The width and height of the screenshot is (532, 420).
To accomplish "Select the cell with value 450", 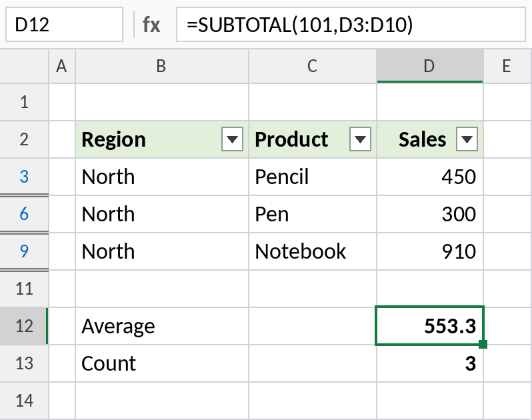I will [x=430, y=177].
